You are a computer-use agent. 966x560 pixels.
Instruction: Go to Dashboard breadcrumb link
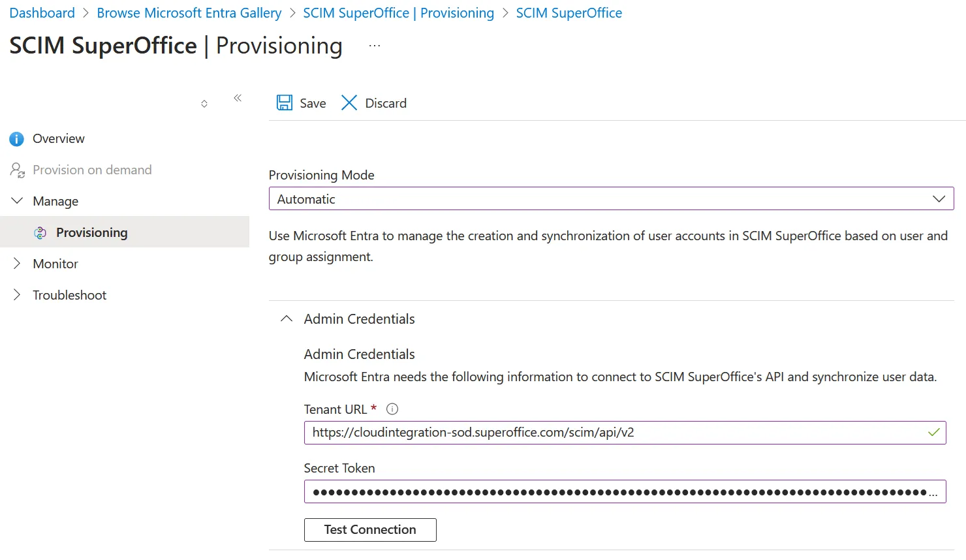[42, 13]
